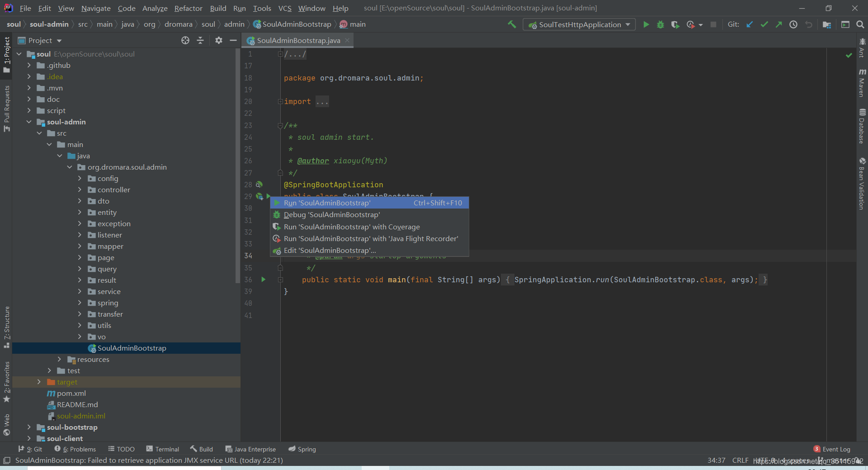
Task: Select Run 'SoulAdminBootstrap' in popup menu
Action: 369,203
